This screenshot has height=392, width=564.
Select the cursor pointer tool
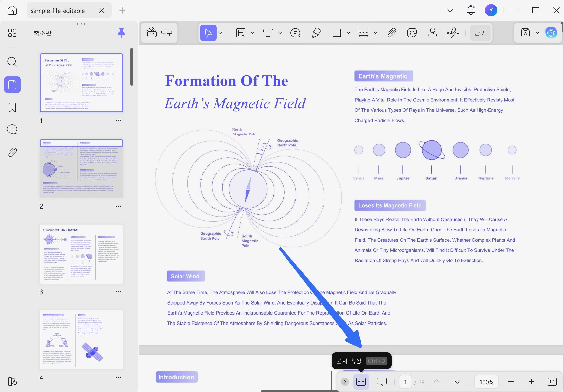[208, 33]
